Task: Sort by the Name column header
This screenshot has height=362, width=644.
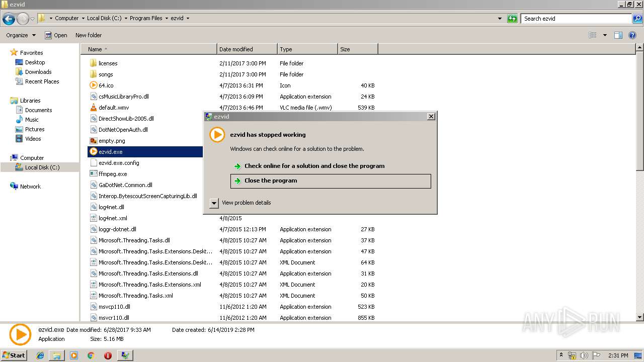Action: 148,49
